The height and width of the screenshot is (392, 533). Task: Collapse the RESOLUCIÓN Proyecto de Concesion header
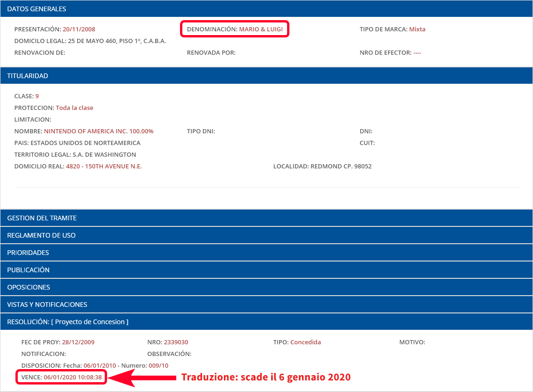[x=266, y=322]
